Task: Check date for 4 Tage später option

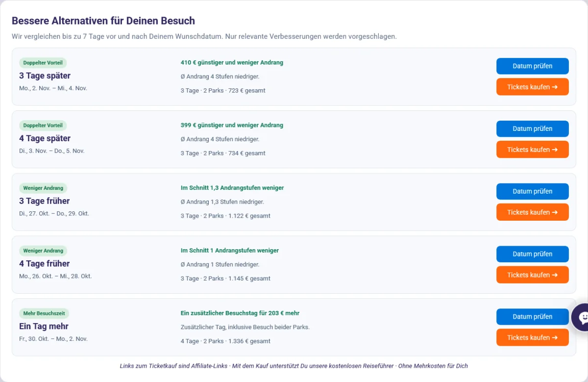Action: 533,129
